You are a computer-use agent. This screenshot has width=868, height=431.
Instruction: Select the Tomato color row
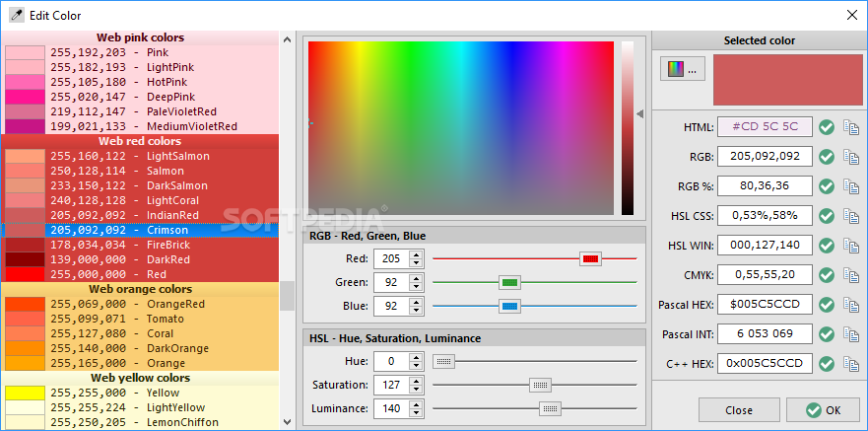(x=140, y=319)
